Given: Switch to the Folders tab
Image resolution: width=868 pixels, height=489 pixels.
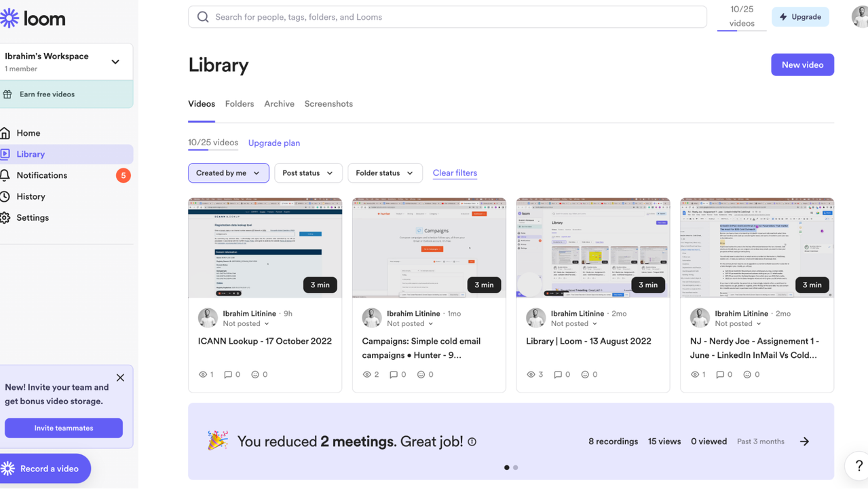Looking at the screenshot, I should (x=240, y=104).
